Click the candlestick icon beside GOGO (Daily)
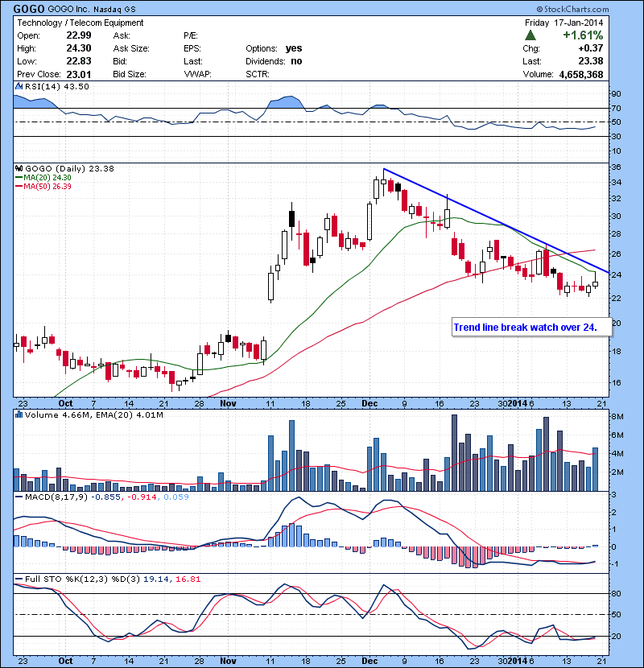The image size is (644, 668). click(x=19, y=169)
